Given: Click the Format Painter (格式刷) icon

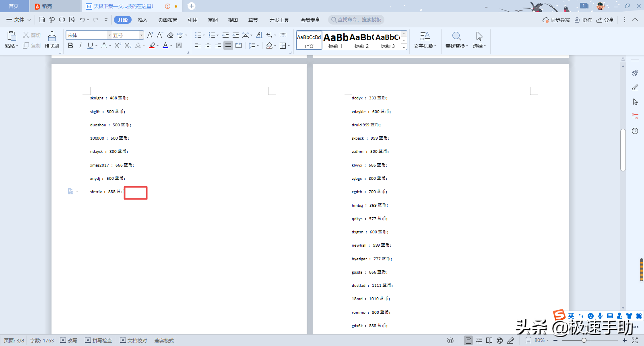Looking at the screenshot, I should point(52,37).
